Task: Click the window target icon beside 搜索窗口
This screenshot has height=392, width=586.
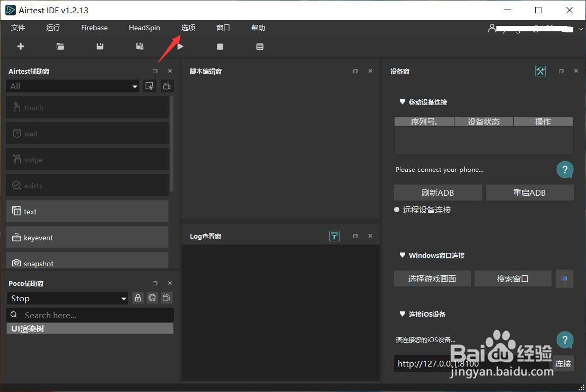Action: pyautogui.click(x=564, y=278)
